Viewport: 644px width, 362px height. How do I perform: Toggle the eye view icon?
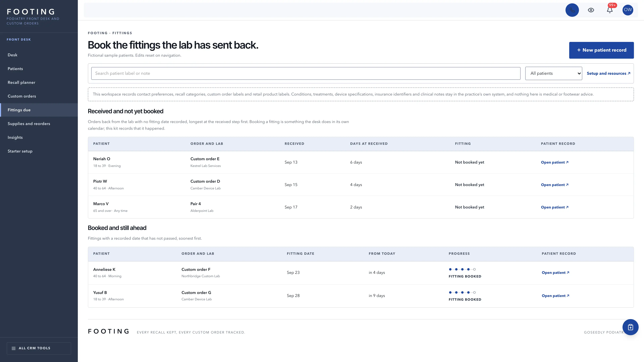(x=591, y=10)
